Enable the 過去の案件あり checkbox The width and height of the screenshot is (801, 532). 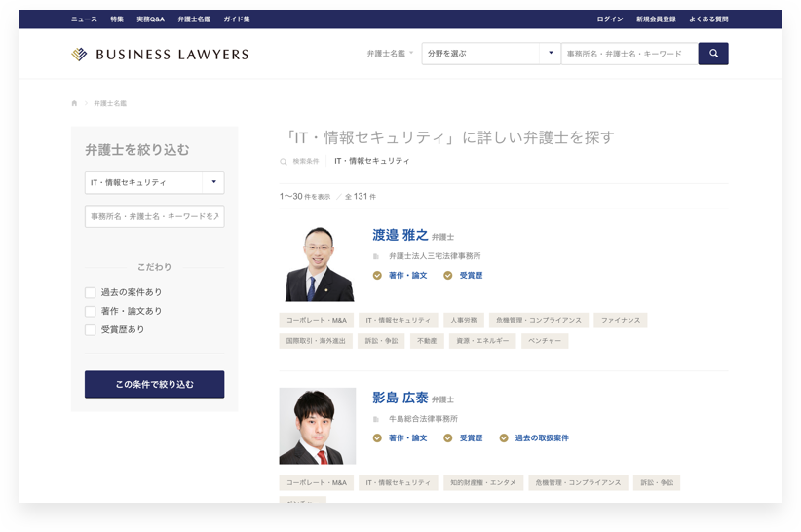click(91, 292)
